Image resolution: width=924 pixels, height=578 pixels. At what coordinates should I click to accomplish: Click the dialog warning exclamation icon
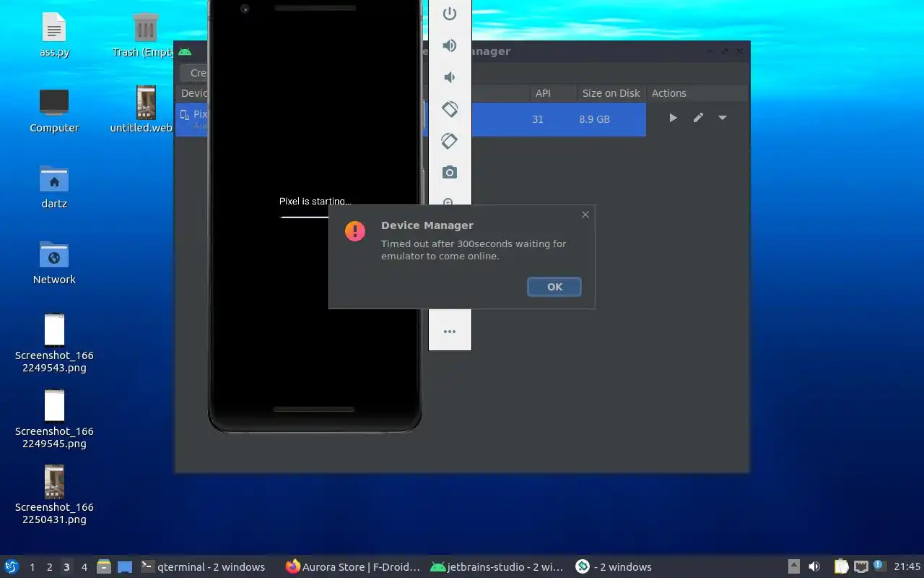click(355, 231)
